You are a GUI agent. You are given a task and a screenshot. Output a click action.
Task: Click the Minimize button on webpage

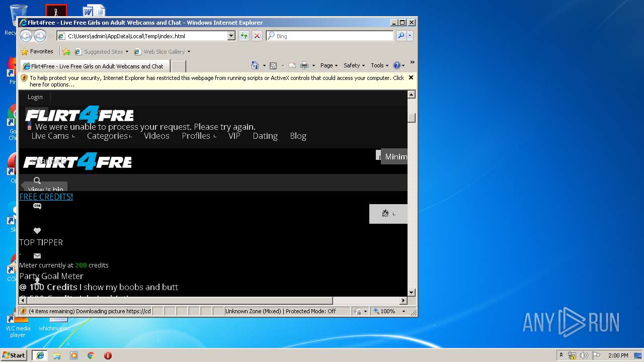(x=394, y=156)
